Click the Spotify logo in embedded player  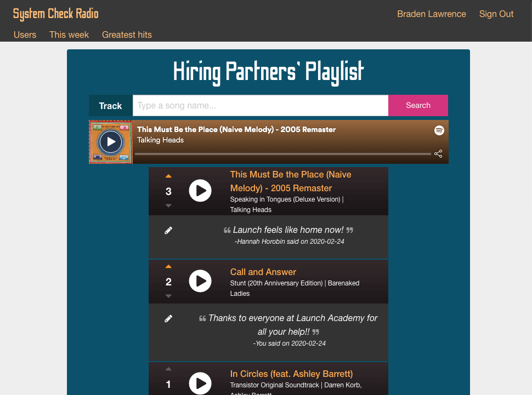(x=439, y=130)
